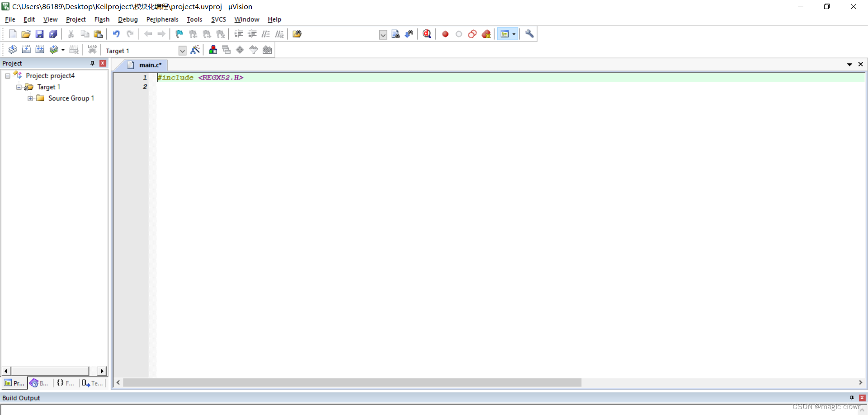Click the Save All icon

pos(53,34)
